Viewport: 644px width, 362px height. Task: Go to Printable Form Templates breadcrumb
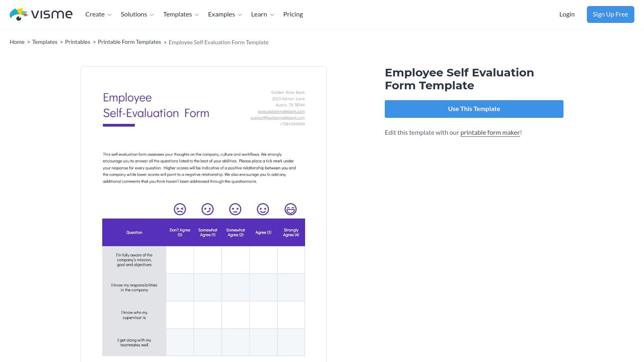tap(129, 42)
